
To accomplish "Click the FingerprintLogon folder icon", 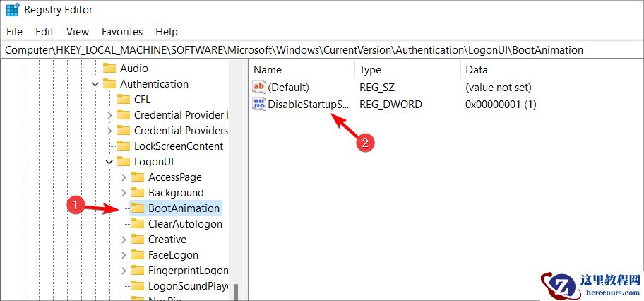I will point(138,271).
